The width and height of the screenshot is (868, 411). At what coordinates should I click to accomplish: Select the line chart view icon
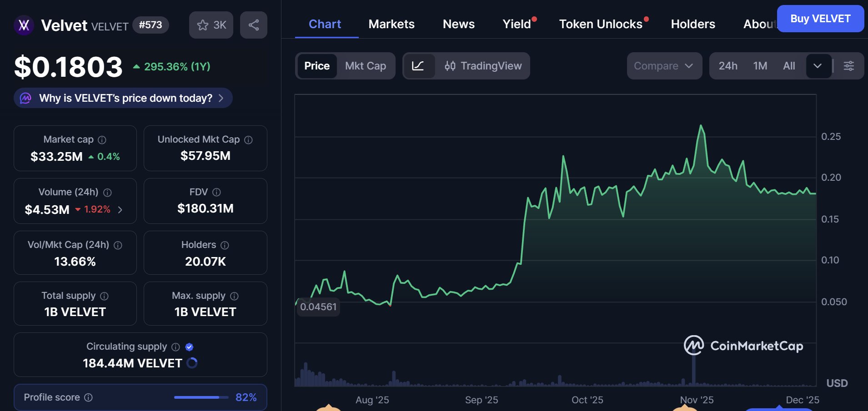point(418,66)
